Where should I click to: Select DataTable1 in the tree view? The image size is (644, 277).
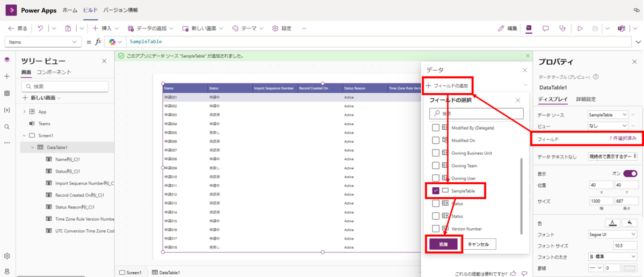click(57, 147)
